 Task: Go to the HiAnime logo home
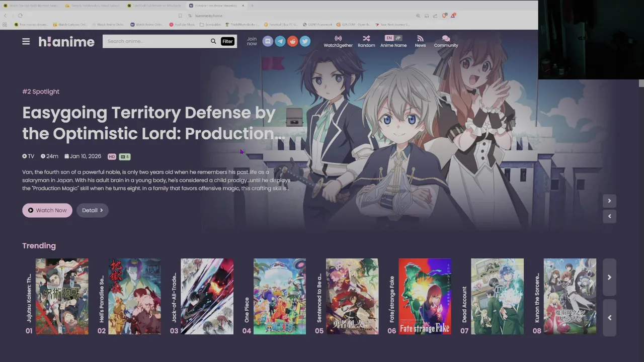click(x=66, y=42)
